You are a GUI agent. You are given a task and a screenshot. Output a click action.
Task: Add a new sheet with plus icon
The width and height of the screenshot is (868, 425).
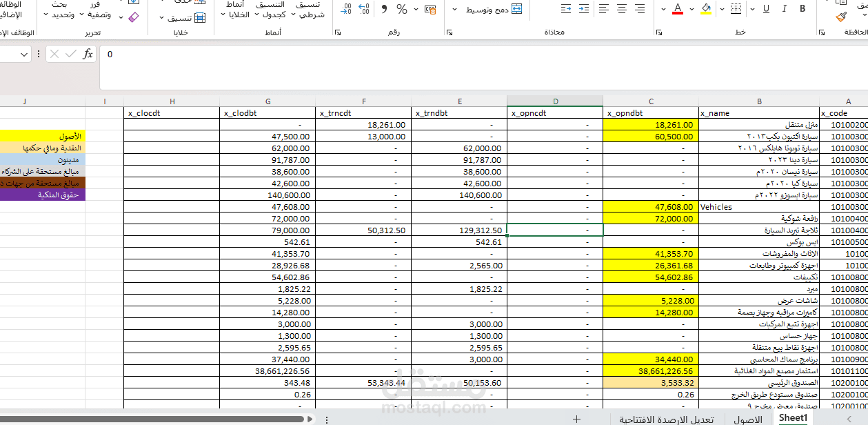click(x=576, y=419)
